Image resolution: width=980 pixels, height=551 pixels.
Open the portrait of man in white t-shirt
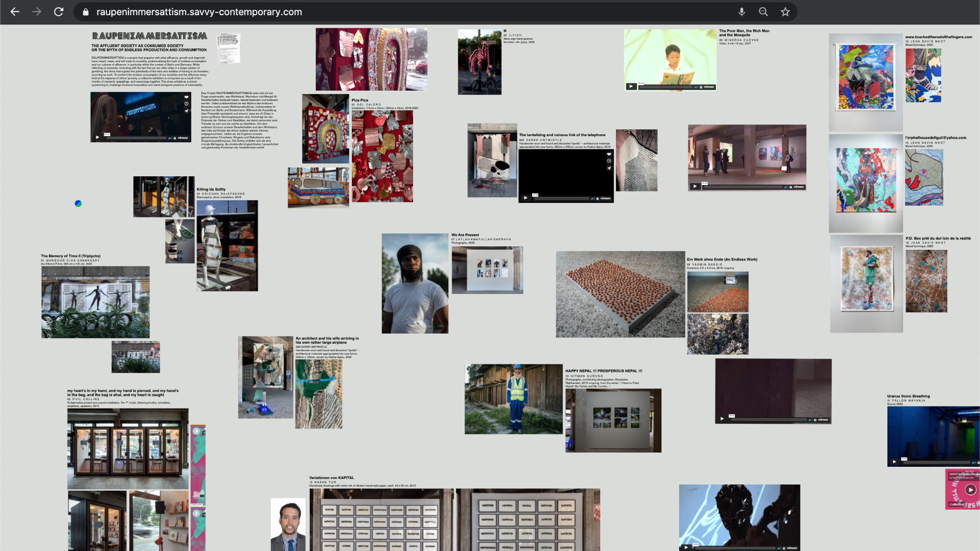tap(415, 284)
